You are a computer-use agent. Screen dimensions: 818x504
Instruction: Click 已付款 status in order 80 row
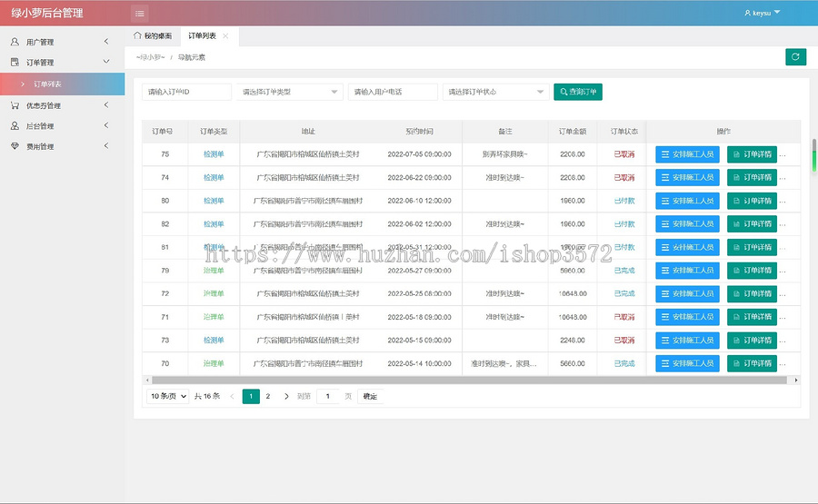(623, 201)
